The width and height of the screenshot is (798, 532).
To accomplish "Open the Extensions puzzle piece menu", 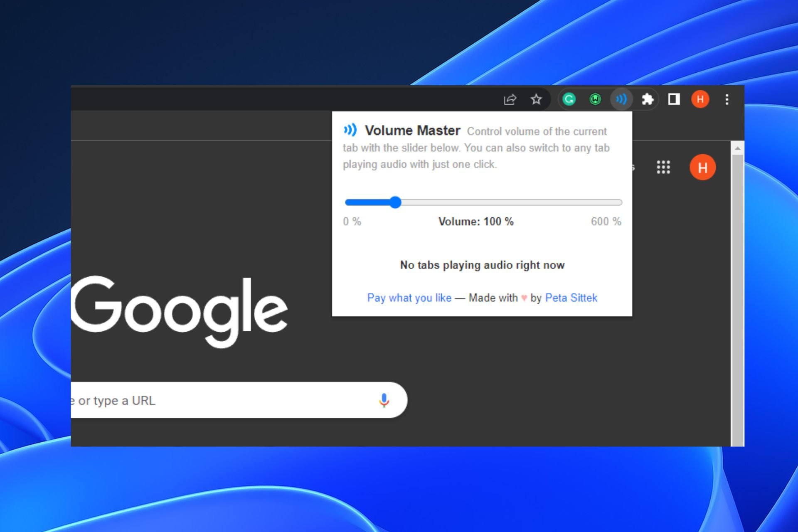I will [648, 99].
